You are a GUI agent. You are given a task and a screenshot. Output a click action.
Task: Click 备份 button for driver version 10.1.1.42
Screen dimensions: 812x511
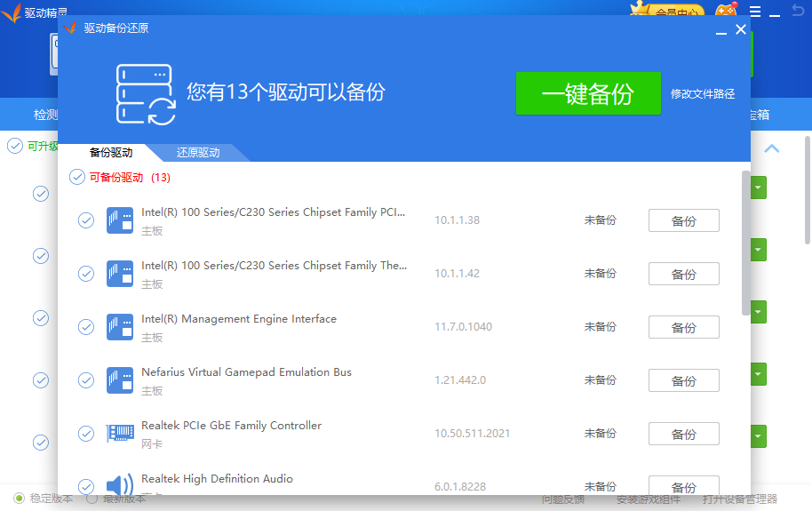coord(683,274)
